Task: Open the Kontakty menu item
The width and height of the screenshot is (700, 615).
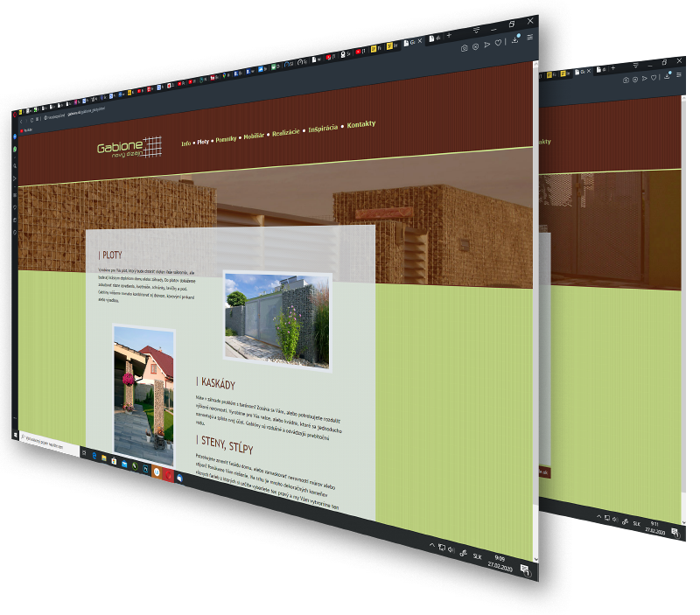Action: click(x=361, y=124)
